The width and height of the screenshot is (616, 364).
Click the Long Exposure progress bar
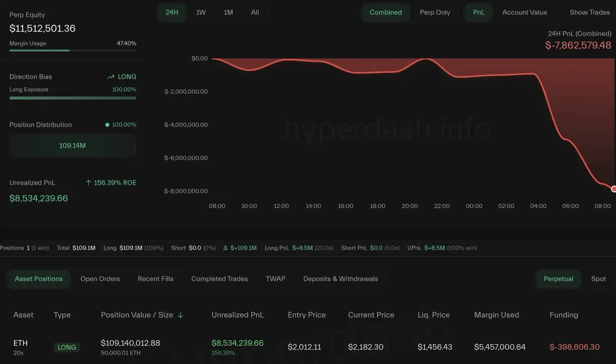73,98
